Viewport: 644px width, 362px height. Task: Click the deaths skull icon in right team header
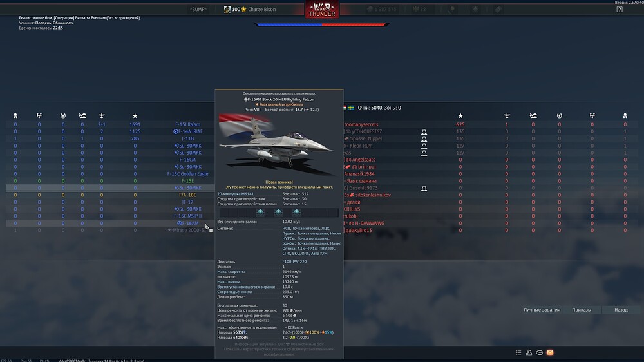pos(625,116)
